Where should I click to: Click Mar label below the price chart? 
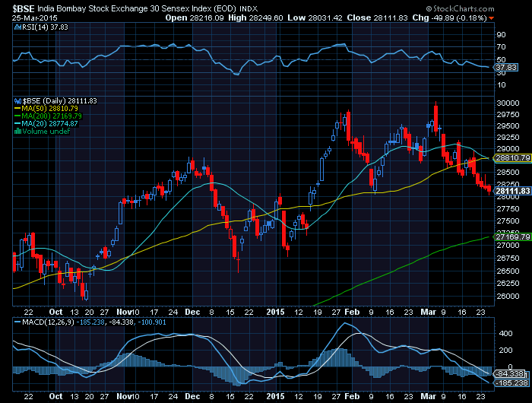click(x=428, y=312)
